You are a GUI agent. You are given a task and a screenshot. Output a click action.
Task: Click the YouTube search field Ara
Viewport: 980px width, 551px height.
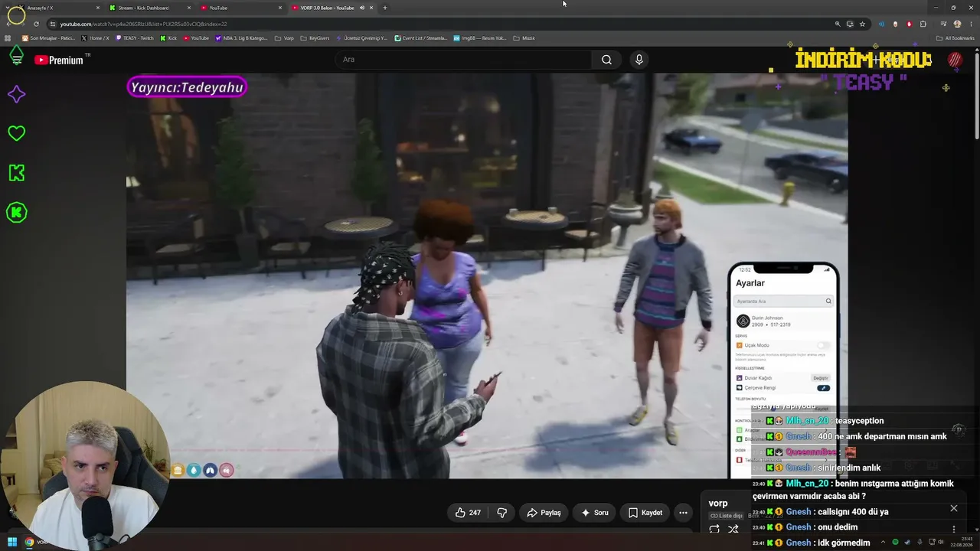pos(463,60)
